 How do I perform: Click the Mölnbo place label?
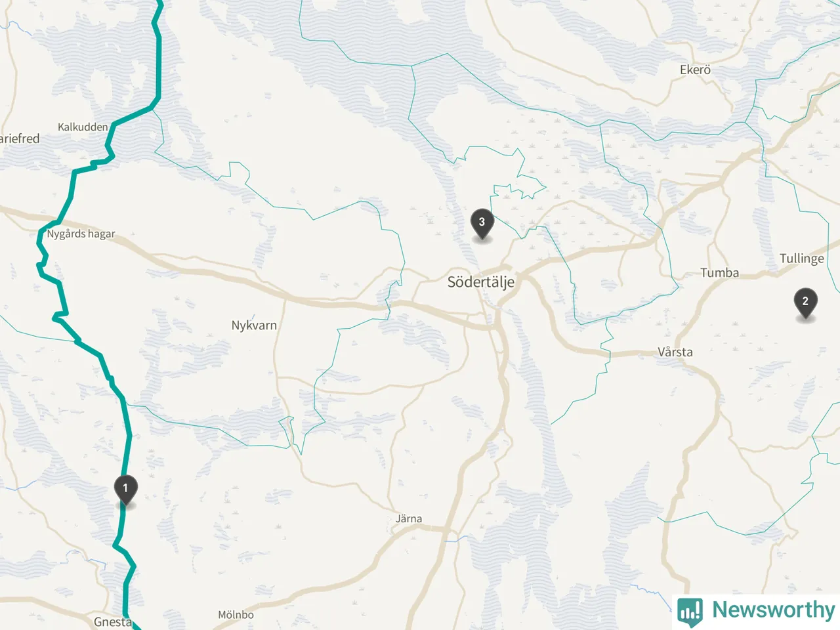pos(236,615)
